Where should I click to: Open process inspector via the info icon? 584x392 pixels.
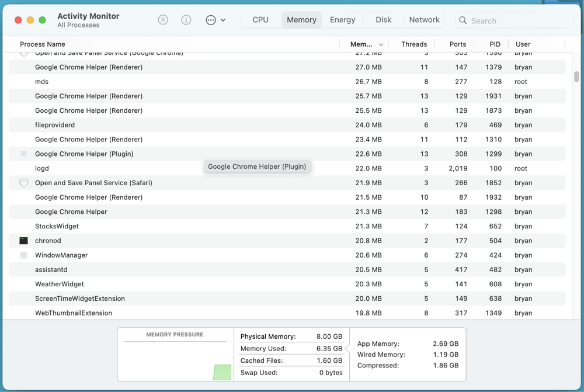tap(186, 19)
